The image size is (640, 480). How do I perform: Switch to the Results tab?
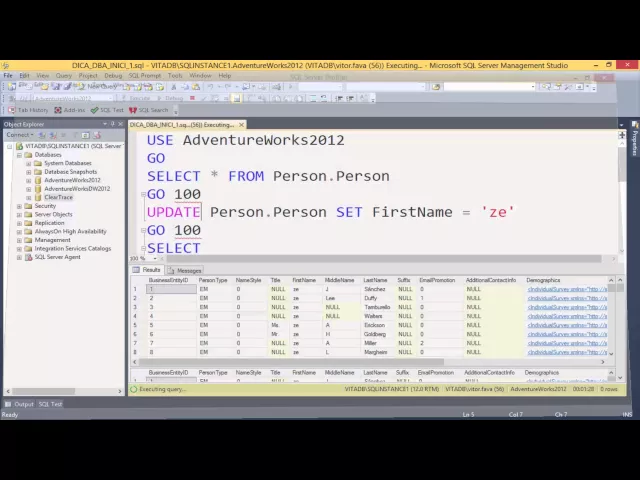pos(147,270)
